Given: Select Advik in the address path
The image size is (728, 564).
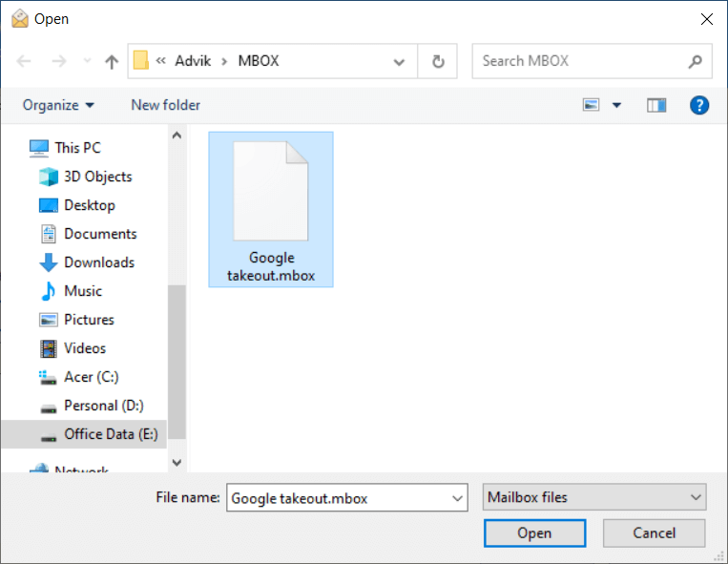Looking at the screenshot, I should click(193, 61).
